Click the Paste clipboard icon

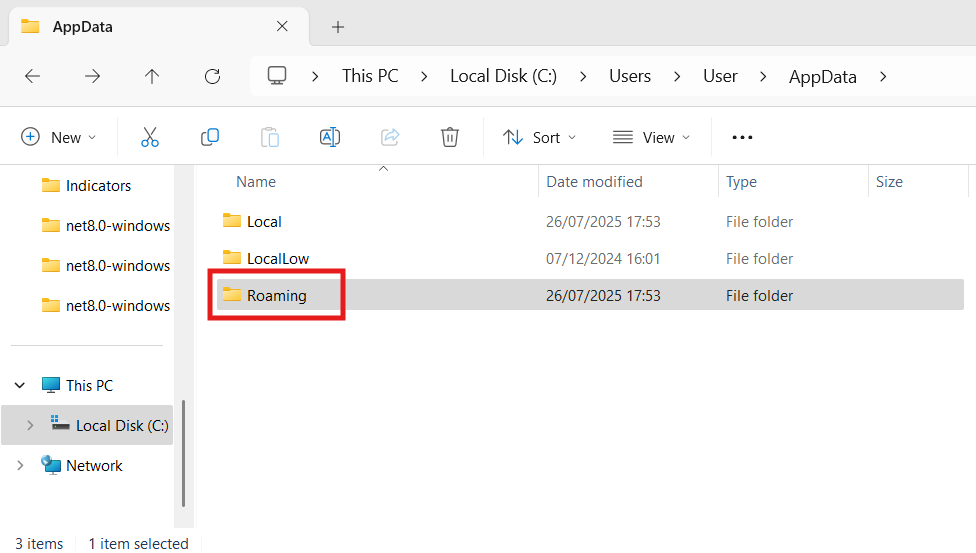tap(270, 137)
